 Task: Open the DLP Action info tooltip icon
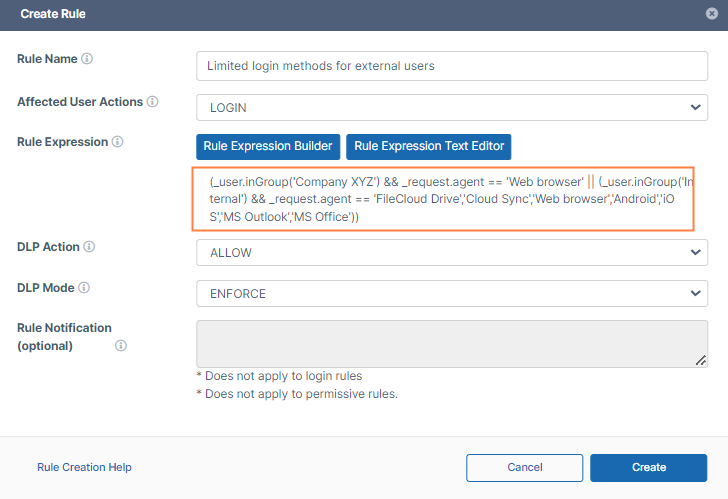[87, 247]
